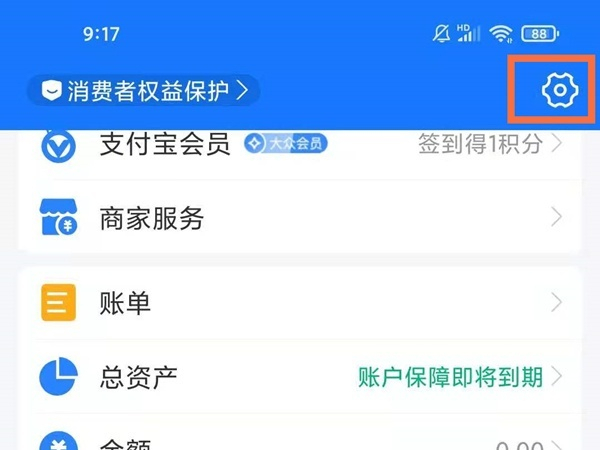This screenshot has height=450, width=600.
Task: Tap the orange bill list icon
Action: point(58,302)
